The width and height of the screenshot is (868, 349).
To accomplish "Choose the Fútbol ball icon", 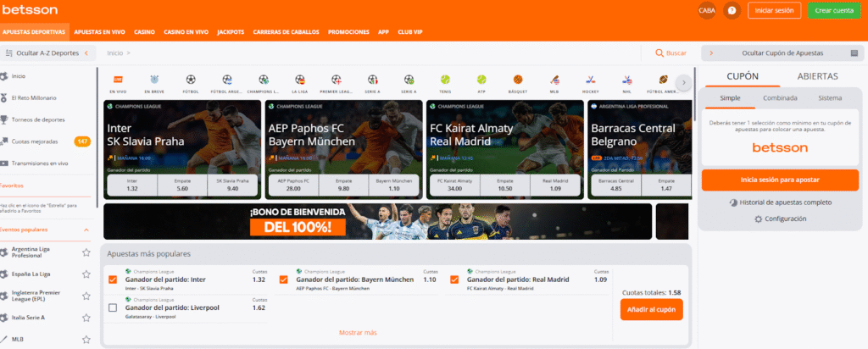I will pyautogui.click(x=191, y=80).
